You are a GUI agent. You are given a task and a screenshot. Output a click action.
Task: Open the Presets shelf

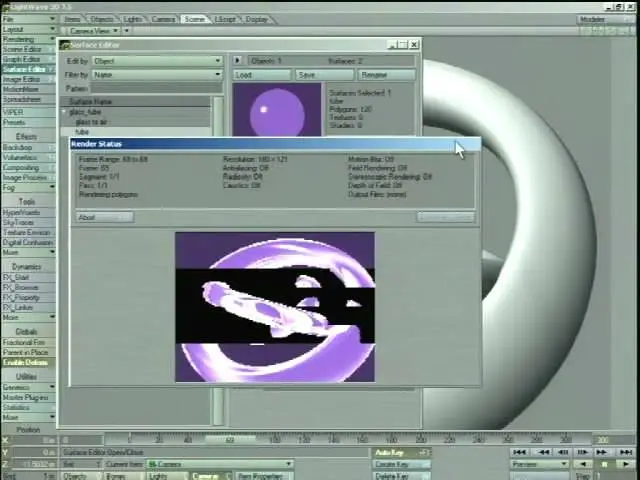[29, 122]
